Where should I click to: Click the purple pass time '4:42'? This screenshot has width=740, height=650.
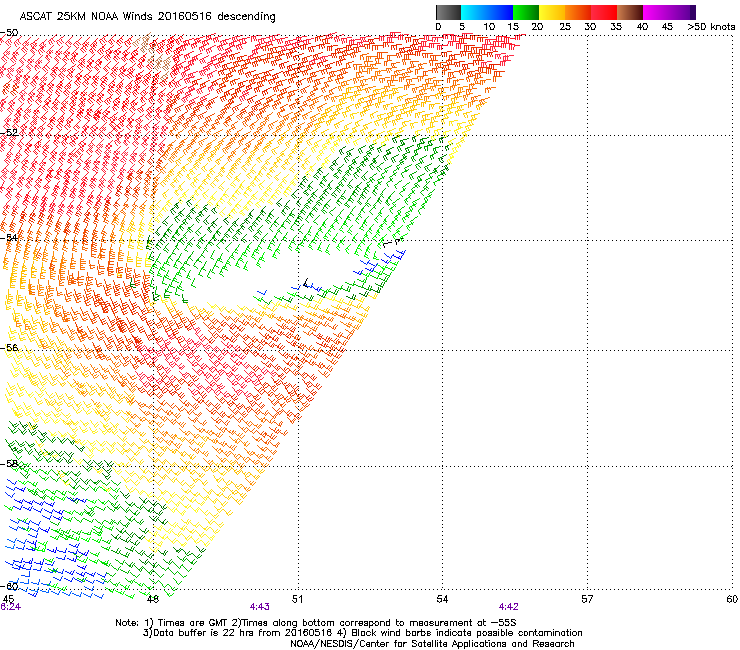pos(509,607)
